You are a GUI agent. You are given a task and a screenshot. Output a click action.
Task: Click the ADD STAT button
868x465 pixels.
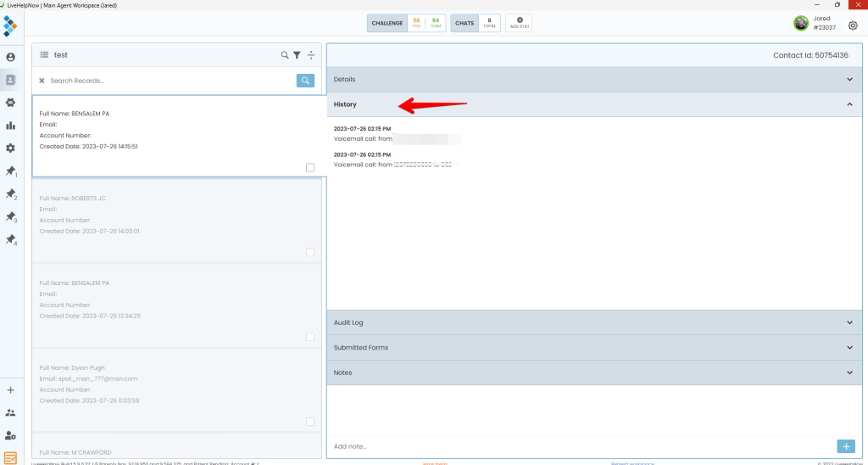click(519, 23)
